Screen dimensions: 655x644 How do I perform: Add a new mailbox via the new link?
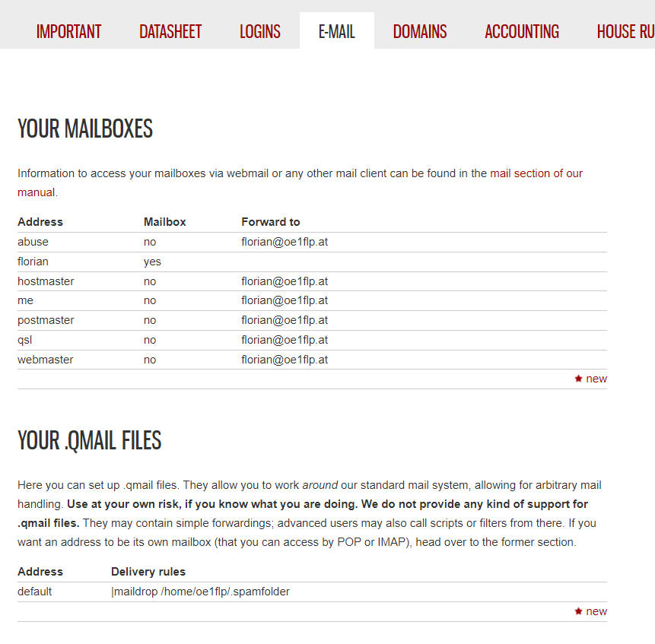click(x=596, y=379)
